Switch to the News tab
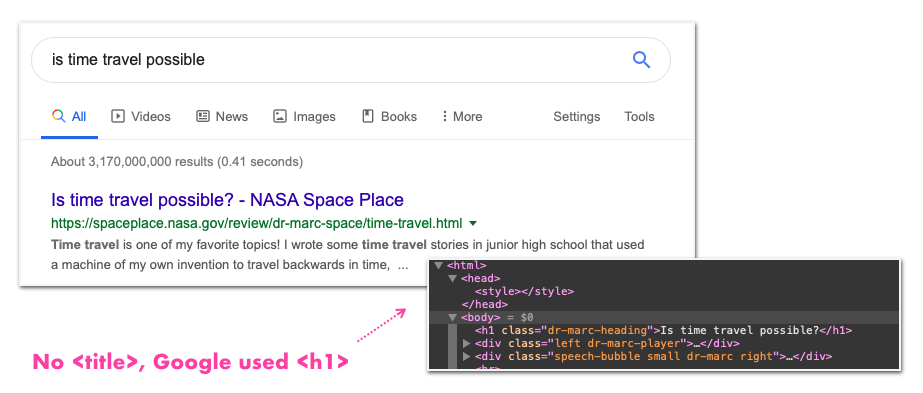923x393 pixels. [x=222, y=116]
